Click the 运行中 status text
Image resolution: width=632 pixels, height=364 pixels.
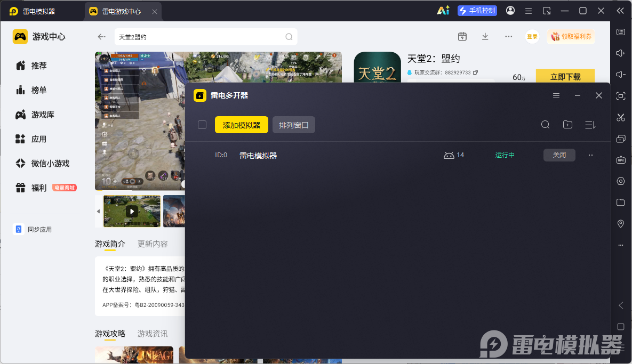point(505,155)
